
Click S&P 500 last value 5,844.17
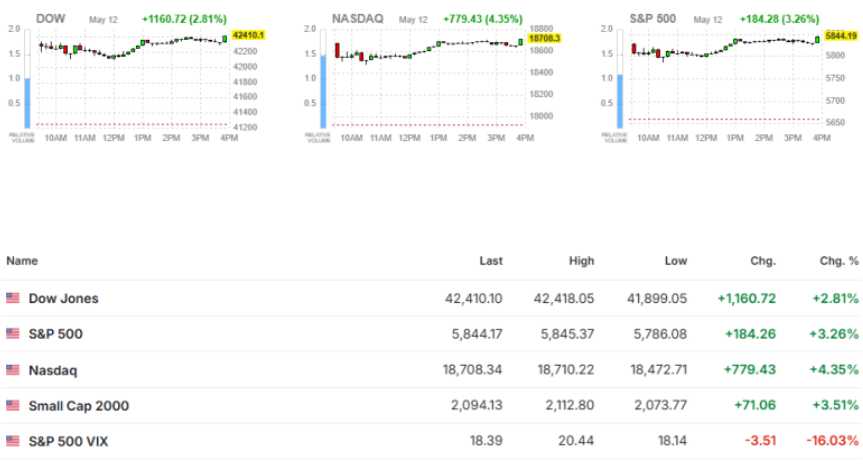click(x=477, y=334)
